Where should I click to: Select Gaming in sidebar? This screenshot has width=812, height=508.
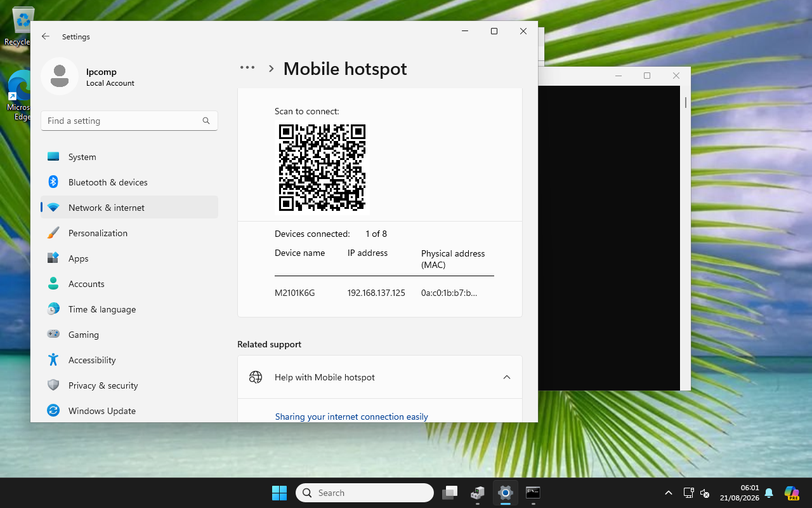[129, 335]
